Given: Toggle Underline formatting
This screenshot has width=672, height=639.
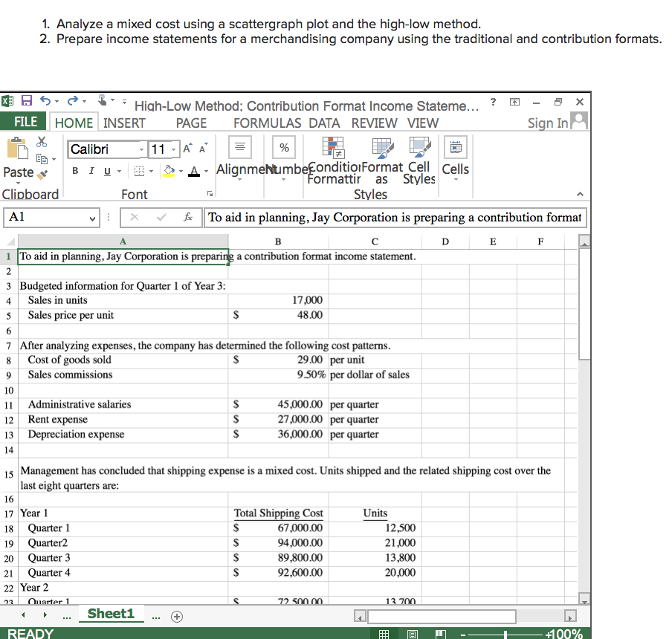Looking at the screenshot, I should click(x=107, y=172).
